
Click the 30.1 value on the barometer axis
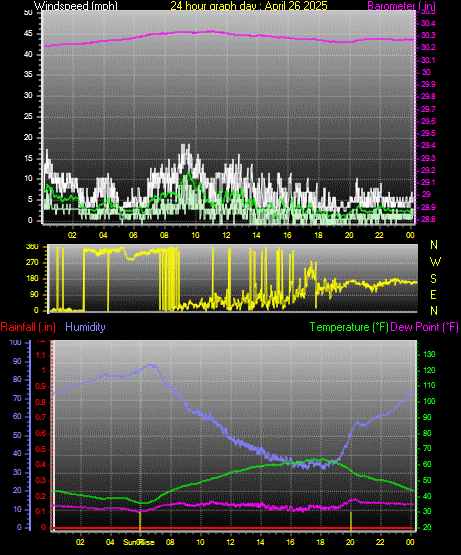(428, 60)
